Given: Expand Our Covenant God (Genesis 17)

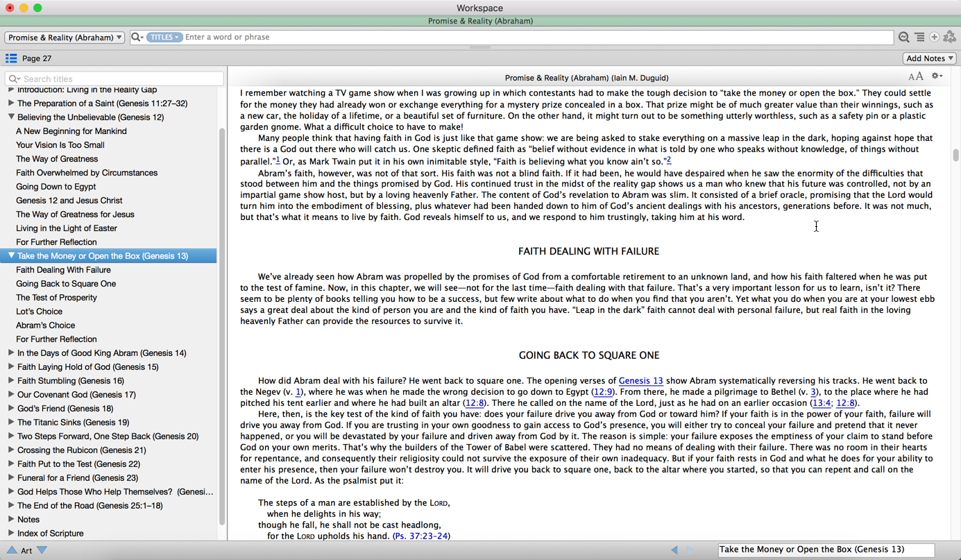Looking at the screenshot, I should click(11, 394).
